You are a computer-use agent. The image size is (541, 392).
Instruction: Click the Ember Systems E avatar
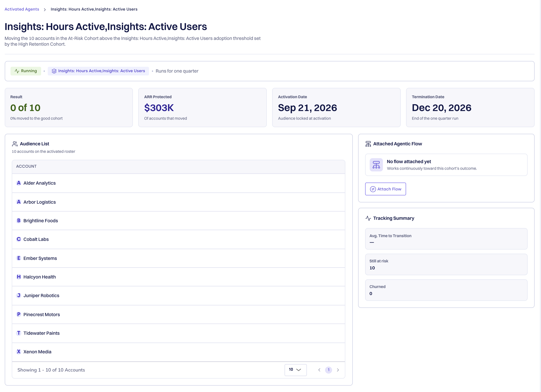(19, 258)
